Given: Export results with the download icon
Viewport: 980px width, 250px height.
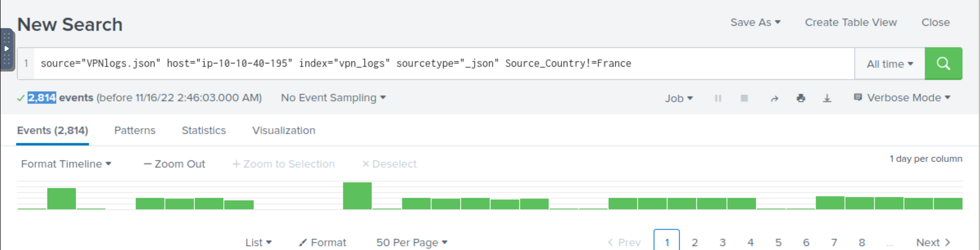Looking at the screenshot, I should (827, 99).
